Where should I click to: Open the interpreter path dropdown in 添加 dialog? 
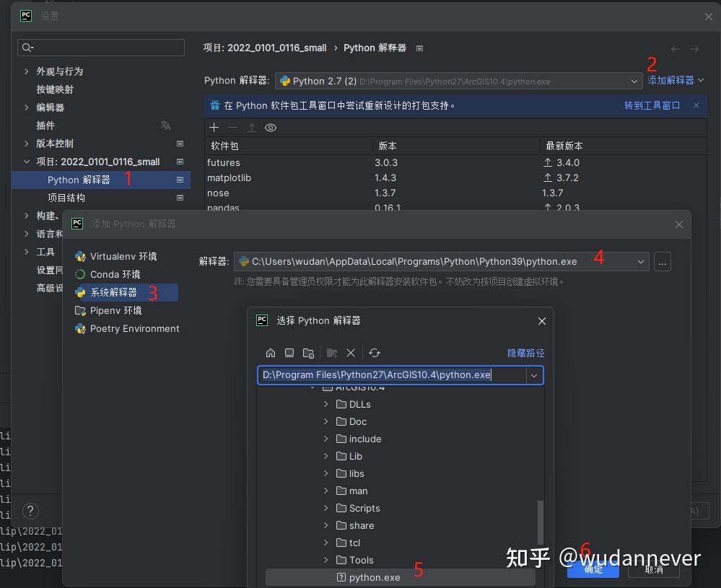641,261
